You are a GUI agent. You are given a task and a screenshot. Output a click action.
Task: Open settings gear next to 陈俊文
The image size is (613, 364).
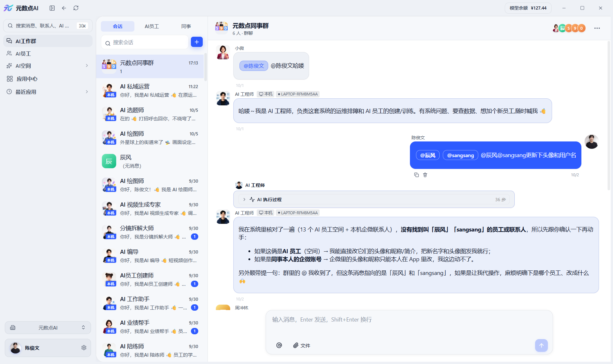(x=84, y=348)
